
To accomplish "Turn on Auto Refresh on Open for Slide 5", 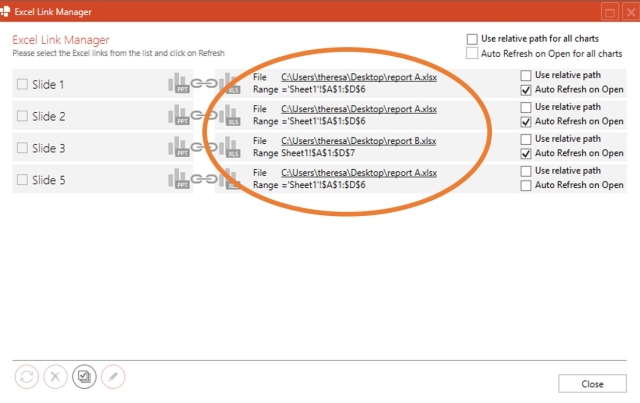I will click(526, 185).
